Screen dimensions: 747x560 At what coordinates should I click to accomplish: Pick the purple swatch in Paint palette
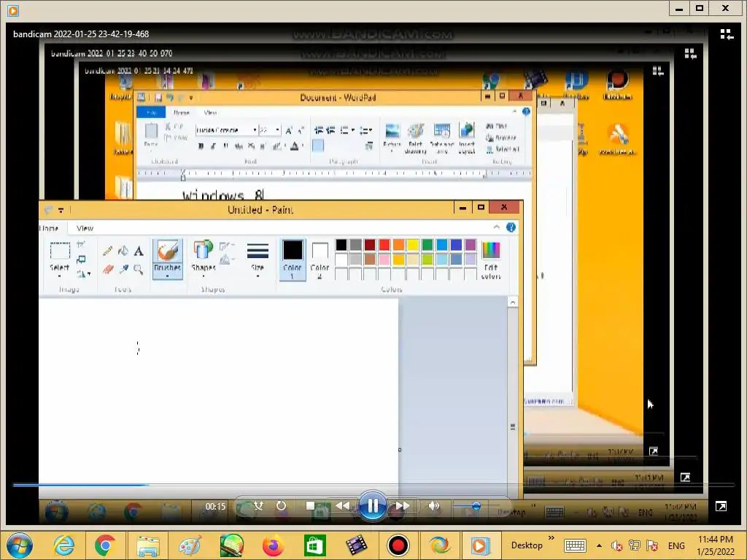(471, 245)
